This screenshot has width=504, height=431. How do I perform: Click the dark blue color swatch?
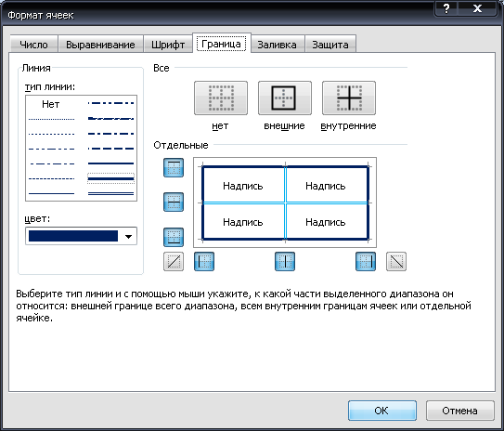73,236
